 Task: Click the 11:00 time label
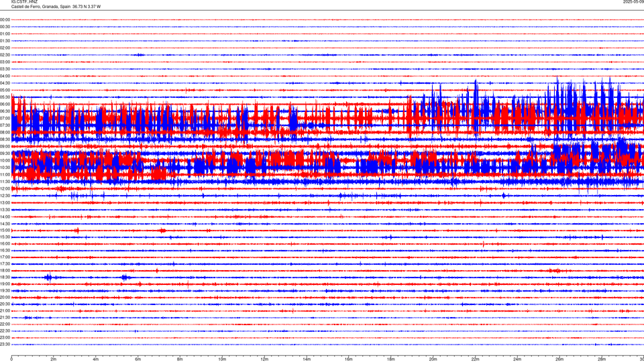(5, 174)
